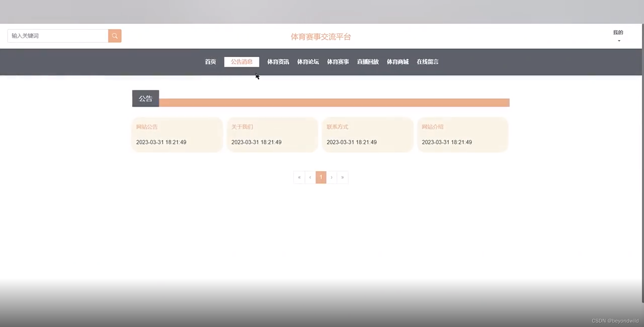Click the keyword search input field
Viewport: 644px width, 327px height.
57,36
